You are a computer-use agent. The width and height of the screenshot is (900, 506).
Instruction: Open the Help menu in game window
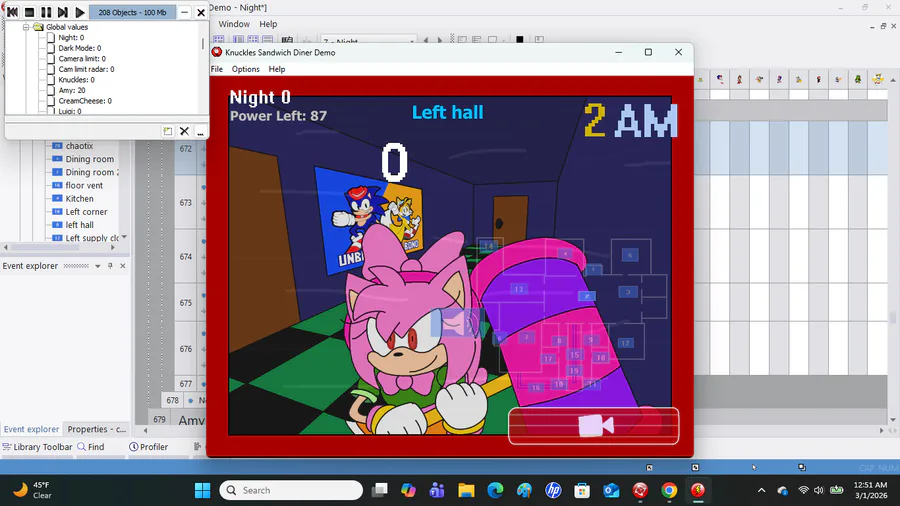(x=277, y=69)
